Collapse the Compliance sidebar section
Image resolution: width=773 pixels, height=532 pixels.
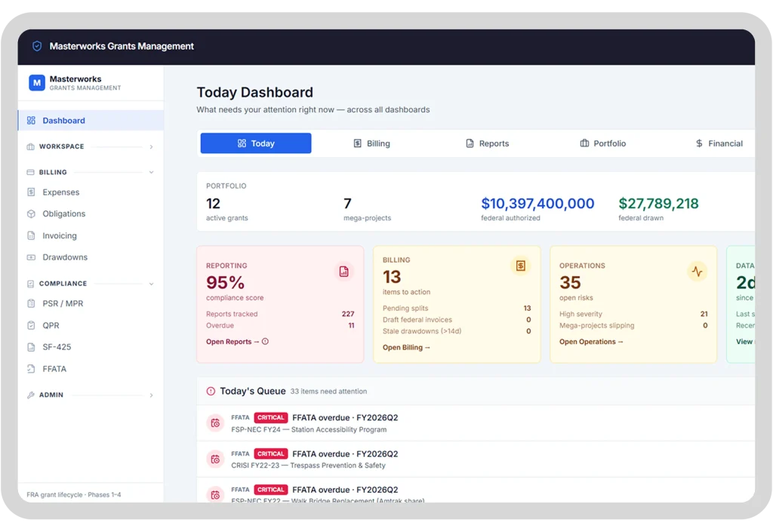click(91, 284)
